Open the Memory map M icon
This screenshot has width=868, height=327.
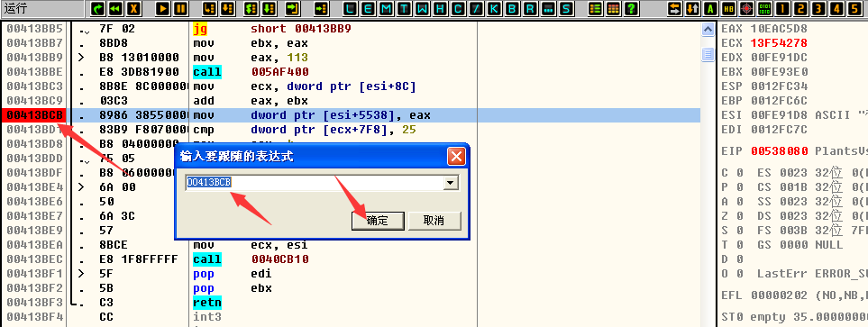point(387,8)
